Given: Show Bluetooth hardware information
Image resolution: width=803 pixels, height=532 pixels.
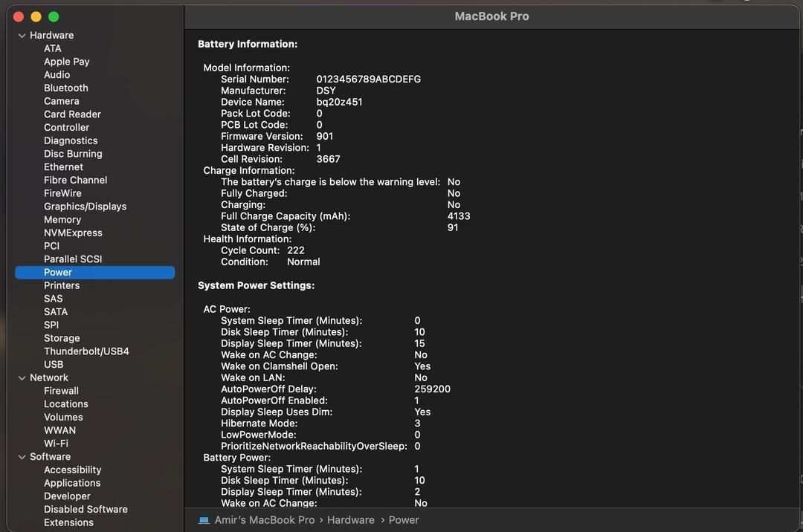Looking at the screenshot, I should click(66, 88).
